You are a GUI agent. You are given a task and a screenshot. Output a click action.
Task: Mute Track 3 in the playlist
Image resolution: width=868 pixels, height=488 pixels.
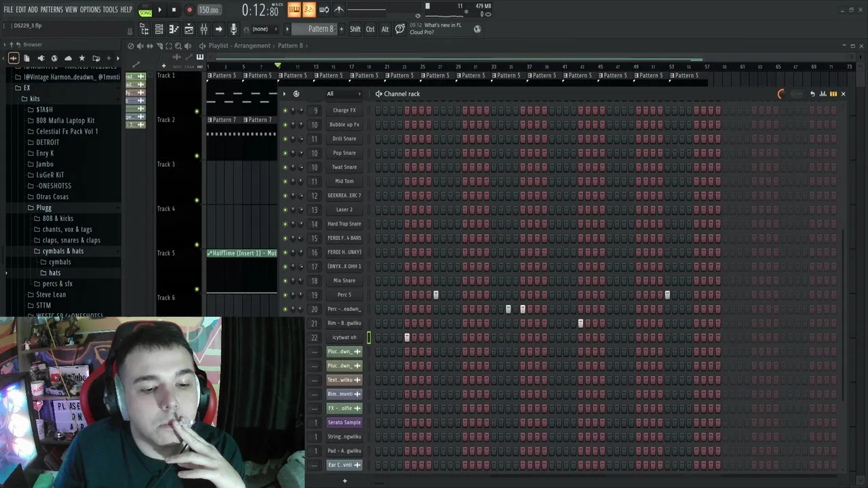[197, 200]
